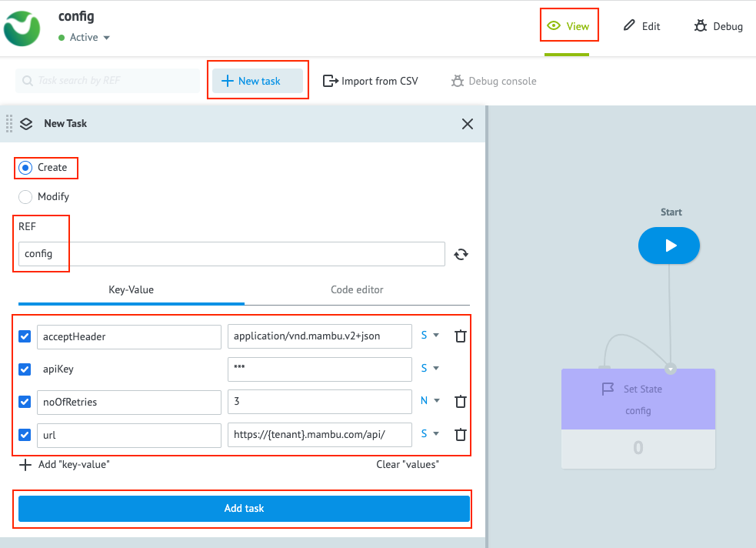
Task: Open type dropdown for acceptHeader row
Action: (x=429, y=336)
